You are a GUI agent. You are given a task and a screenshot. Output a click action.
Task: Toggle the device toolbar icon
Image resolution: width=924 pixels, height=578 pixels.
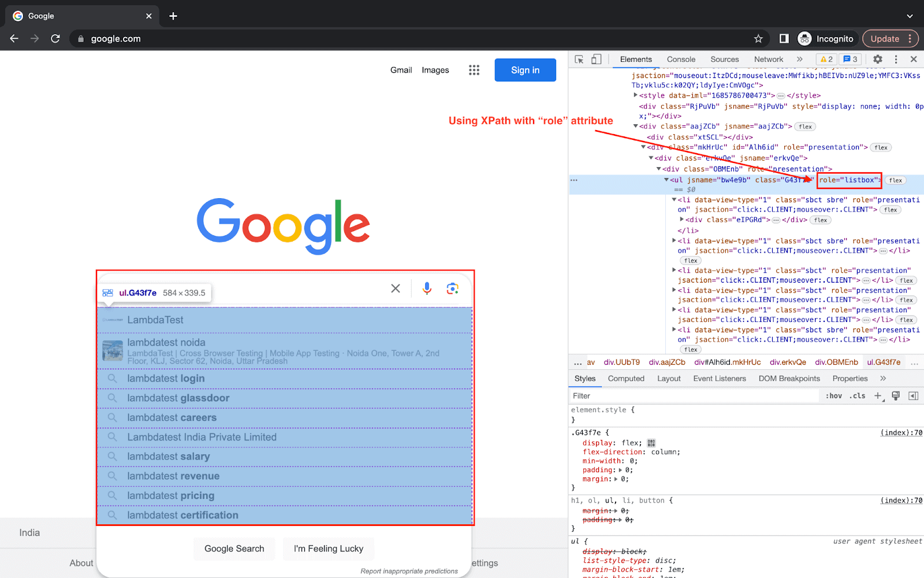596,60
